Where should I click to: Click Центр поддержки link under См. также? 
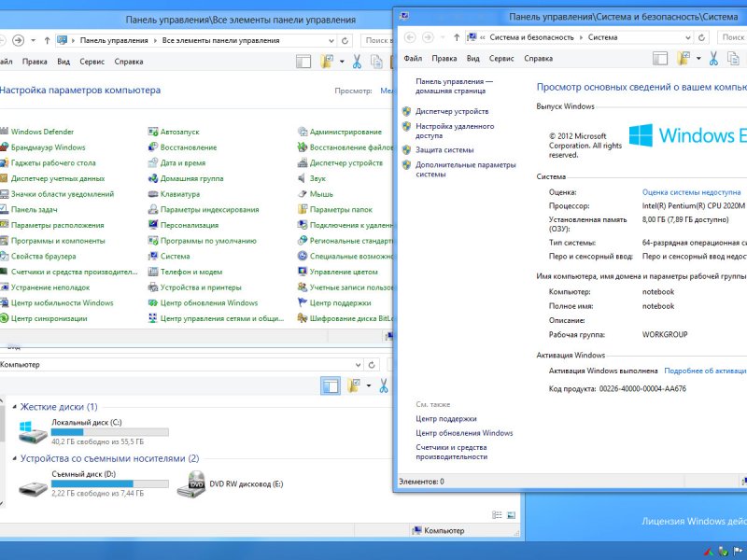(446, 418)
